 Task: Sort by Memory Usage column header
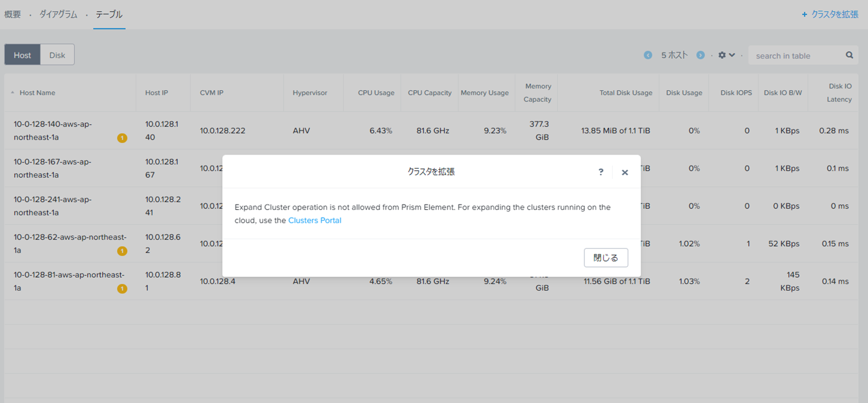pyautogui.click(x=485, y=93)
